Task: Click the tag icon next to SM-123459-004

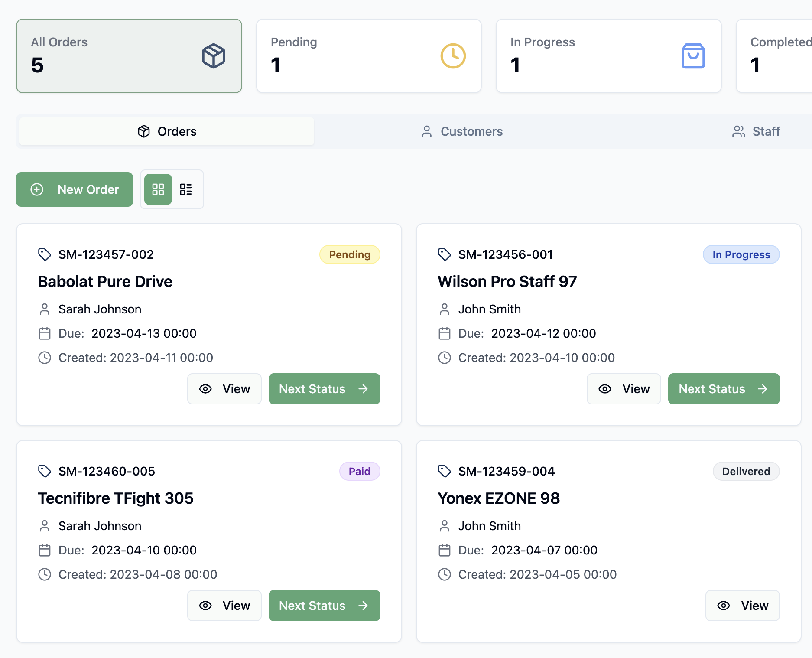Action: [x=445, y=471]
